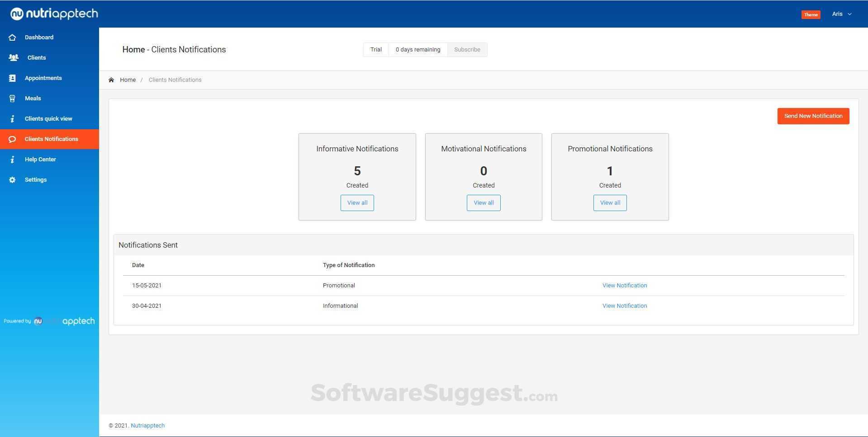View Notification for the 15-05-2021 promotional entry
Image resolution: width=868 pixels, height=437 pixels.
(624, 285)
